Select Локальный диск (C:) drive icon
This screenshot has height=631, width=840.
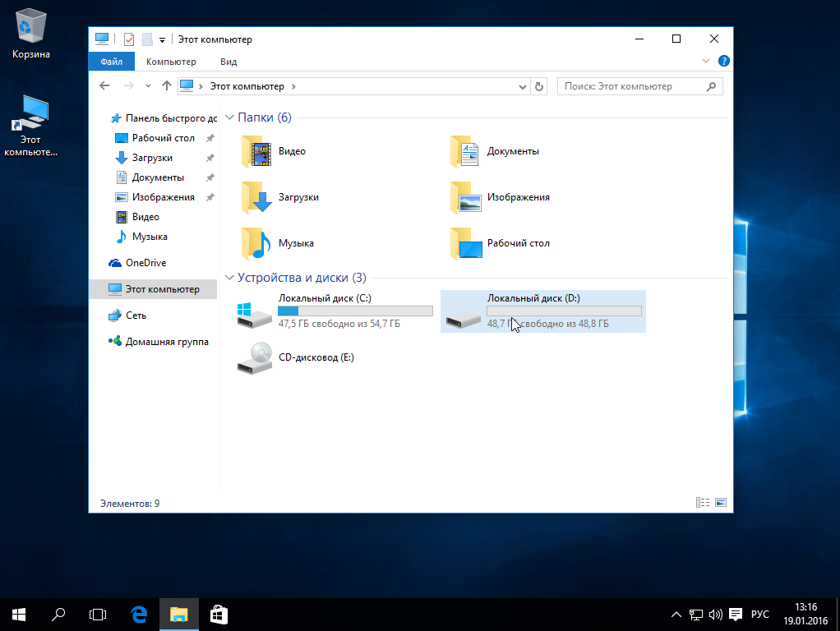click(x=253, y=312)
